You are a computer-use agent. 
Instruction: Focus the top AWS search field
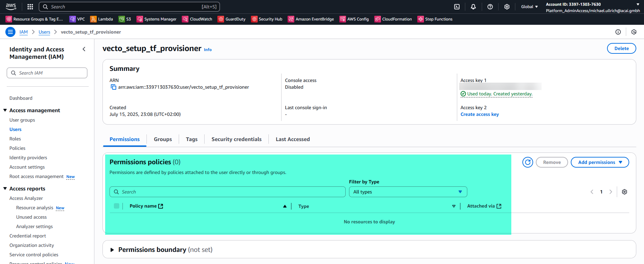point(129,7)
